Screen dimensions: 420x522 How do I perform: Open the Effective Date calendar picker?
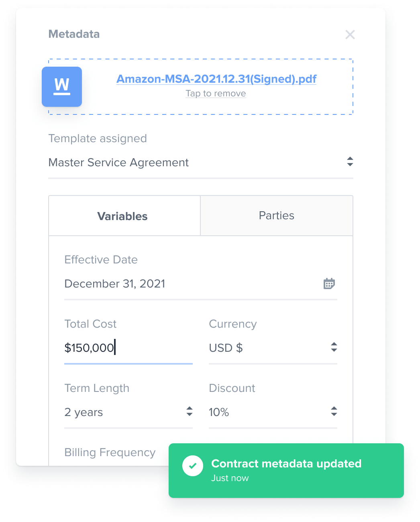pos(329,283)
